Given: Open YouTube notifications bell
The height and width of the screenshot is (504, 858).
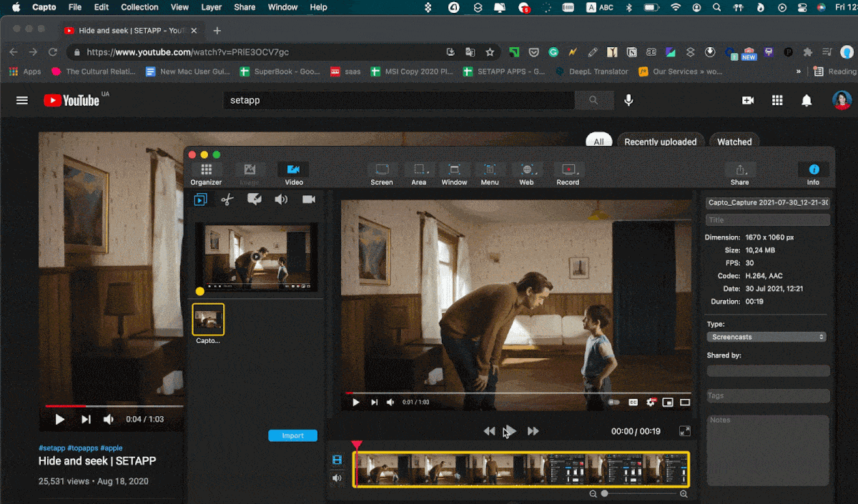Looking at the screenshot, I should (x=807, y=101).
